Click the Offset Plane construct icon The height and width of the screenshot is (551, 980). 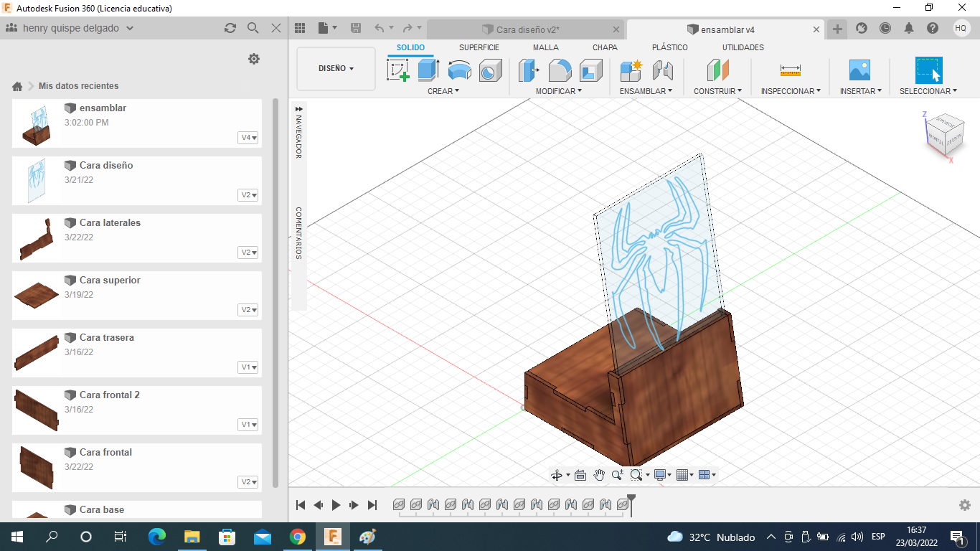(x=717, y=70)
